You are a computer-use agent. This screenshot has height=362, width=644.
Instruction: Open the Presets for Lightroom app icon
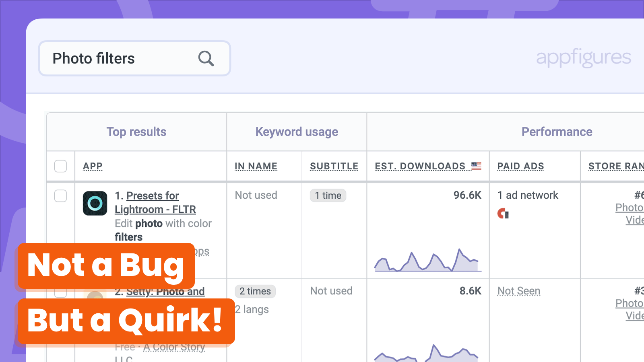tap(95, 204)
